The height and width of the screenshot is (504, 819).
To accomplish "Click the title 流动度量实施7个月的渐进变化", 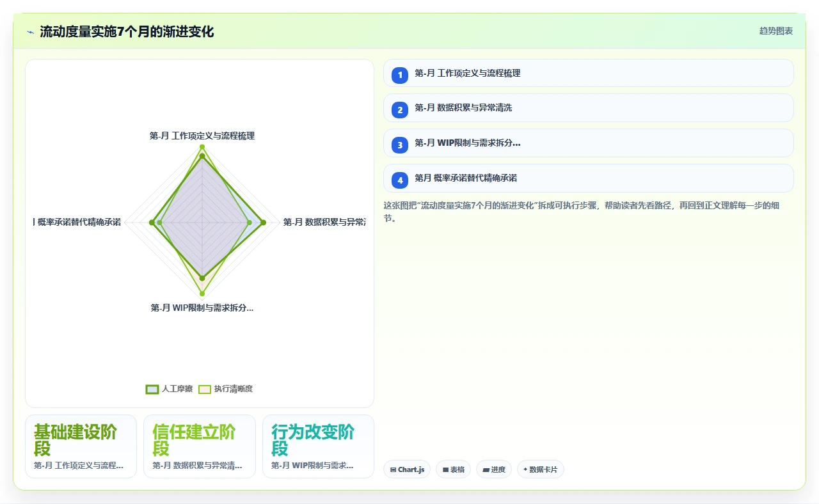I will click(127, 32).
